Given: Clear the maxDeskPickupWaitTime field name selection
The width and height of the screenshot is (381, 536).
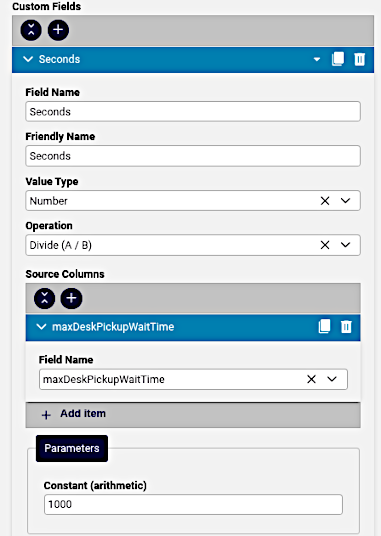Looking at the screenshot, I should pos(311,379).
